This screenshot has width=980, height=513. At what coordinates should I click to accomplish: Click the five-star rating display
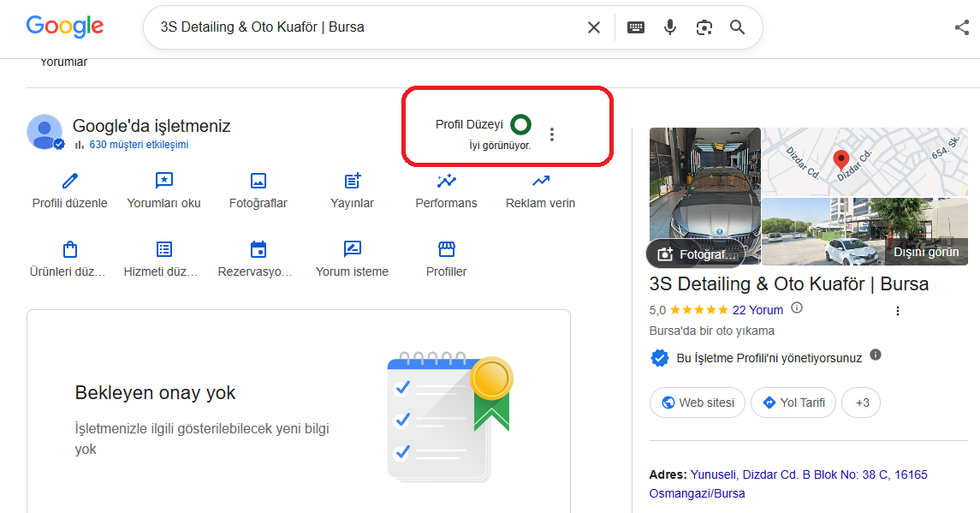tap(698, 310)
